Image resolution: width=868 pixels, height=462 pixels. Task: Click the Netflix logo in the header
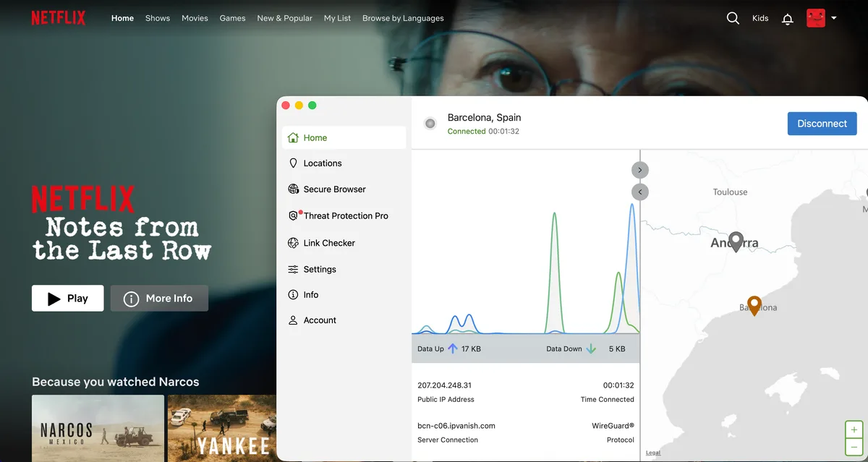58,18
